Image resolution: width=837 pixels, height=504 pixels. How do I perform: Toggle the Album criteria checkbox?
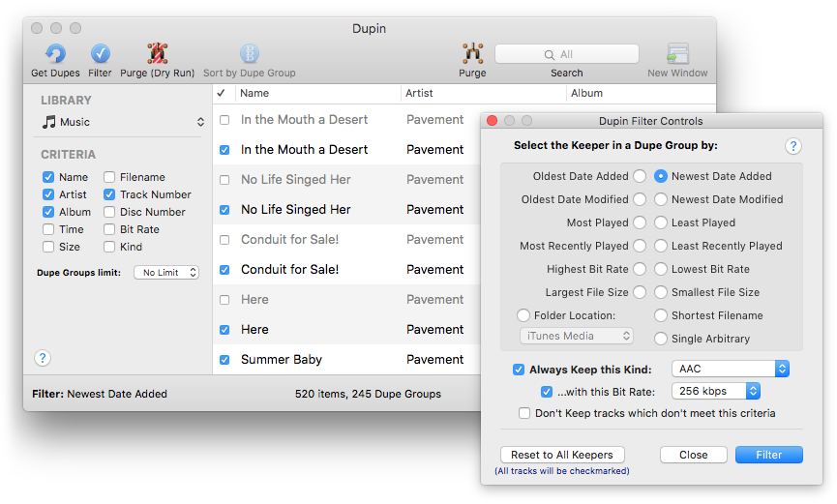(48, 212)
